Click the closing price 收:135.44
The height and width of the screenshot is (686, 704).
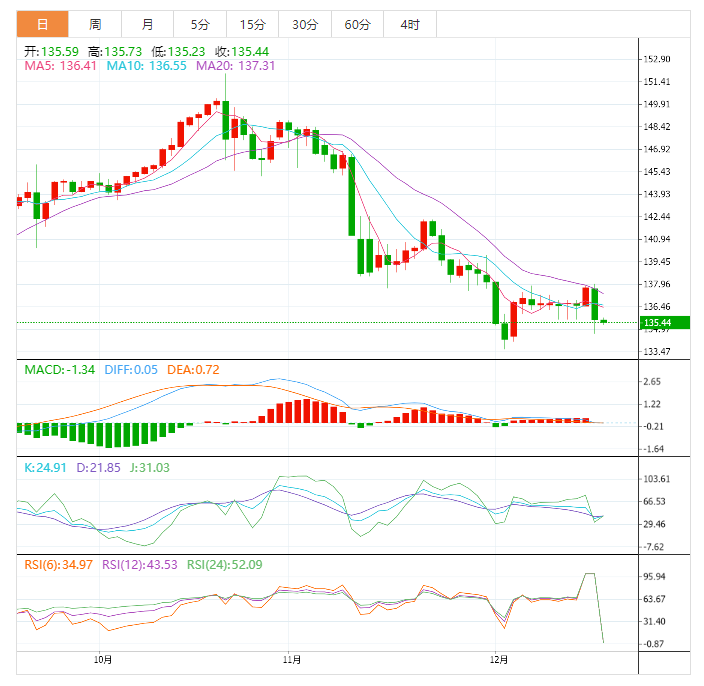(x=242, y=52)
